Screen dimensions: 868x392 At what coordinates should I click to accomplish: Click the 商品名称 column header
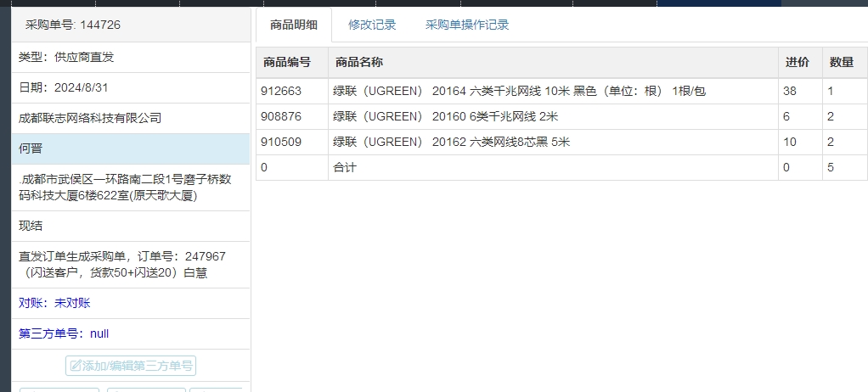coord(553,63)
